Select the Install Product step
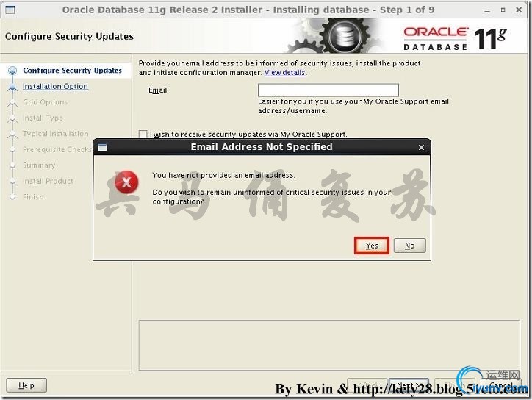Viewport: 532px width, 400px height. (x=48, y=181)
